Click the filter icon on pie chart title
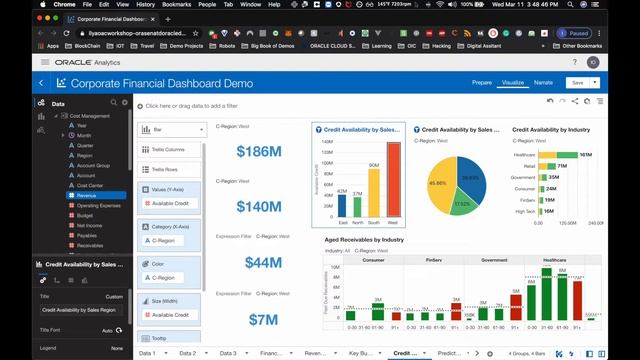Screen dimensions: 640x360 416,129
